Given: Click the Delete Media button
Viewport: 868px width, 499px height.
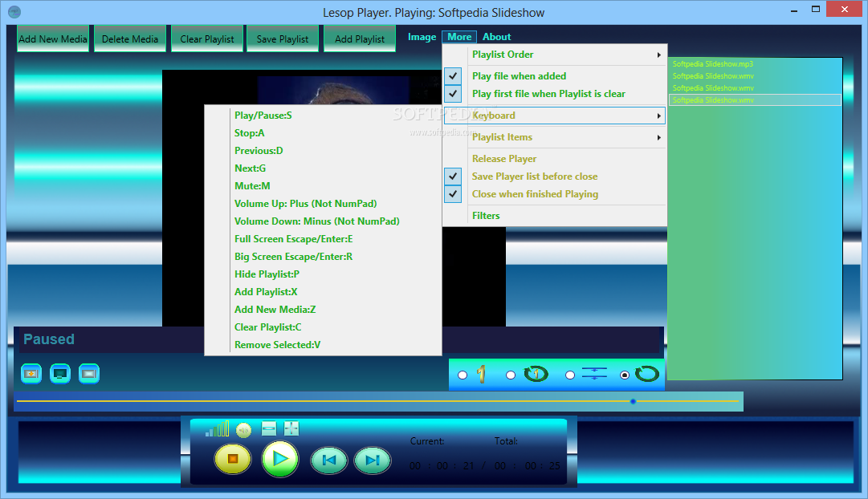Looking at the screenshot, I should tap(130, 39).
